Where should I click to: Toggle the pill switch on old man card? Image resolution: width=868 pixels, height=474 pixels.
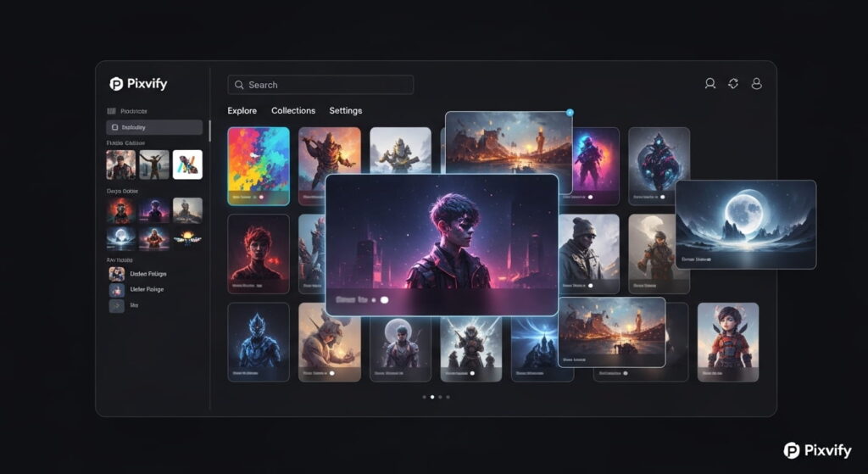point(332,373)
